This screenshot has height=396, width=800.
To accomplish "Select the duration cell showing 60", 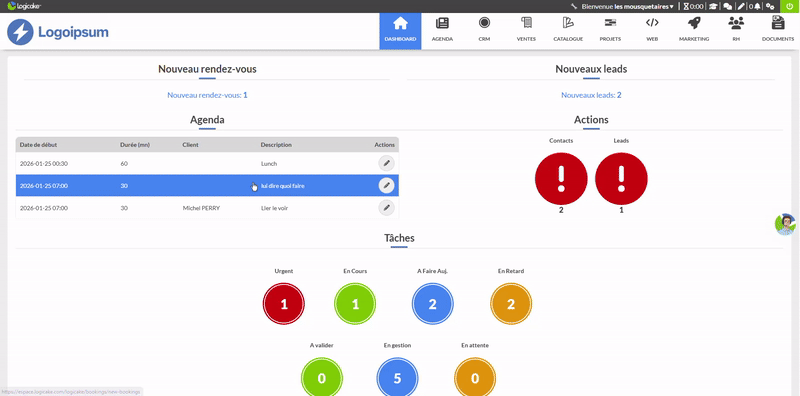I will (124, 164).
